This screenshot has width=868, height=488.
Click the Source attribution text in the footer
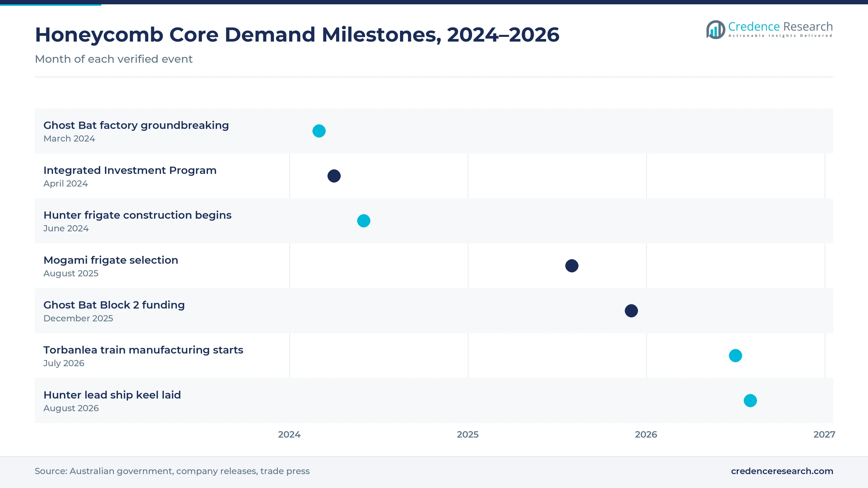coord(172,471)
